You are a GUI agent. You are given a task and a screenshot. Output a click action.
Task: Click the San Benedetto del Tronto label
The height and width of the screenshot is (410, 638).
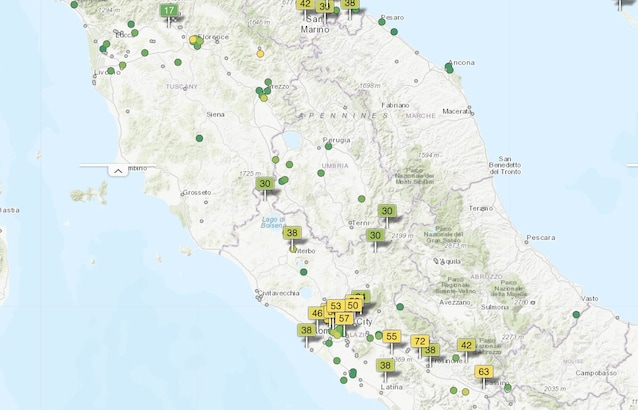click(x=505, y=165)
